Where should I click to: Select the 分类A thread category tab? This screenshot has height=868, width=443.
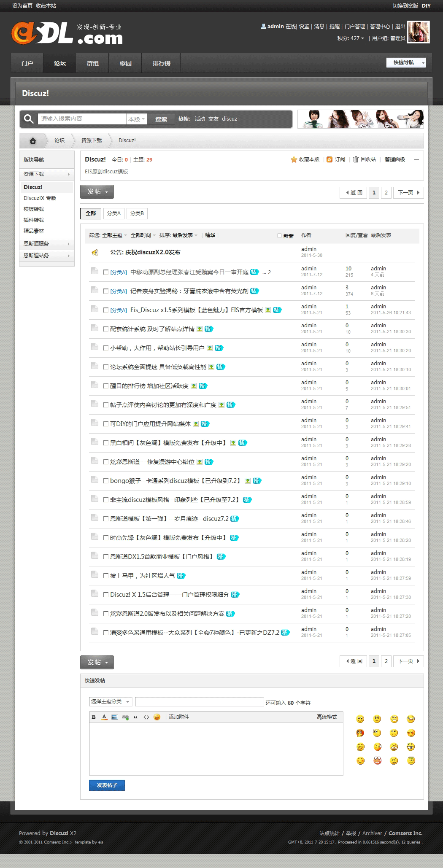click(x=114, y=213)
